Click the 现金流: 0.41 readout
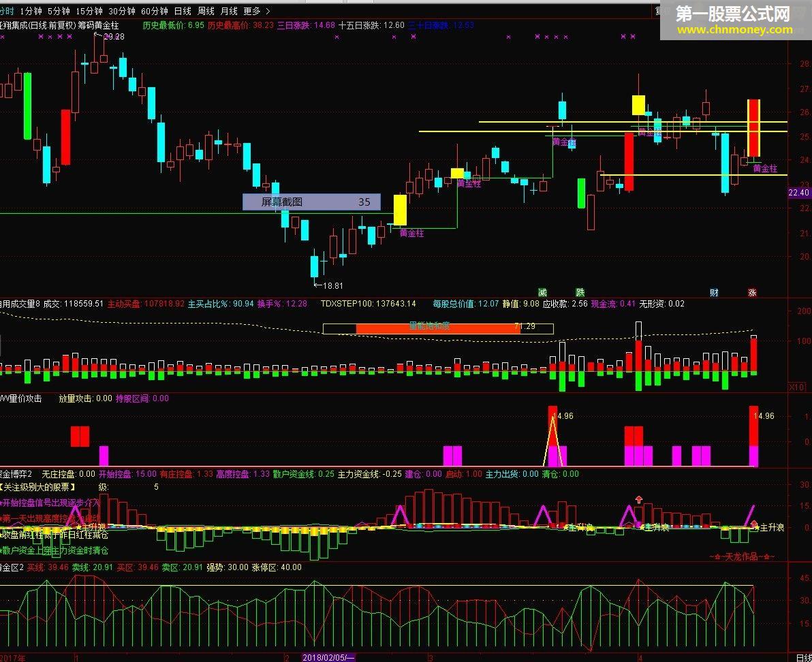Viewport: 812px width, 662px height. (x=613, y=304)
